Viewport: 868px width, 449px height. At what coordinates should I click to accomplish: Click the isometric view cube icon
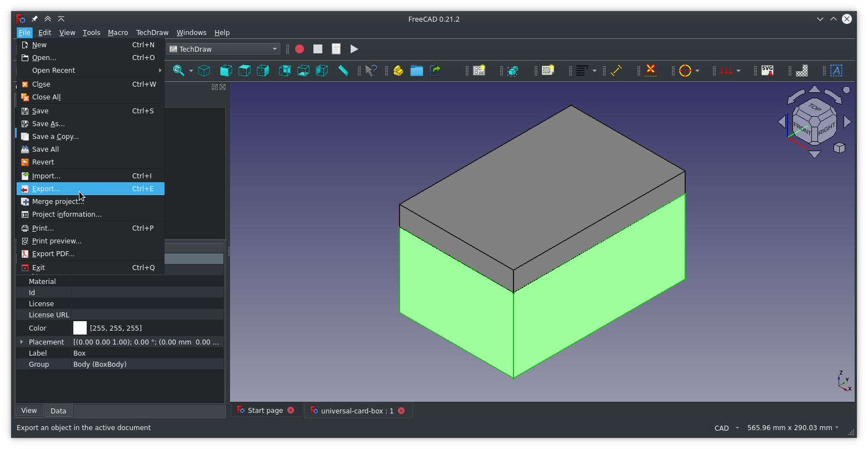[204, 71]
